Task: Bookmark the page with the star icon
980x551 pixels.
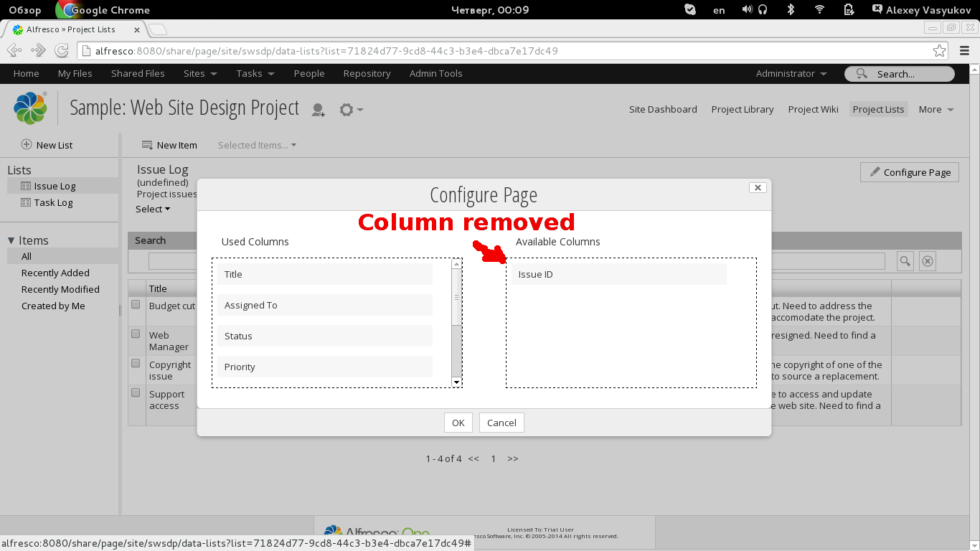Action: coord(939,51)
